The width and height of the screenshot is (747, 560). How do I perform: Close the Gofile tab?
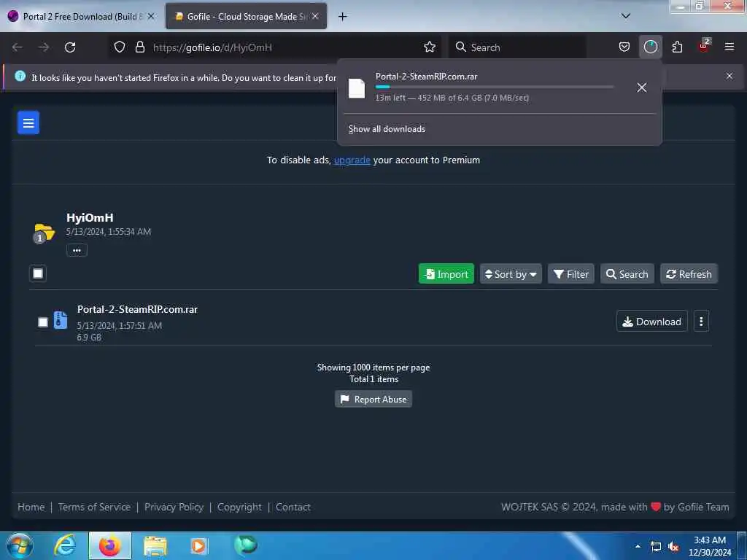point(315,16)
